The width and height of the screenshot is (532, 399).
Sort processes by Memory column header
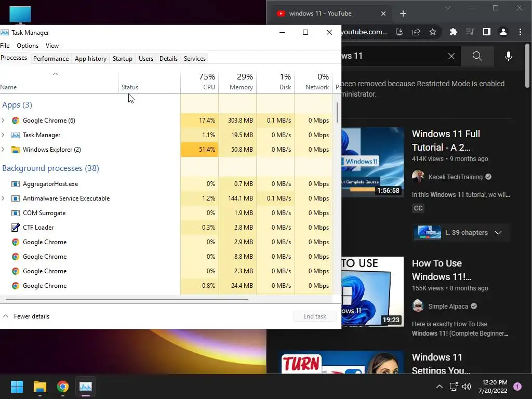(237, 82)
